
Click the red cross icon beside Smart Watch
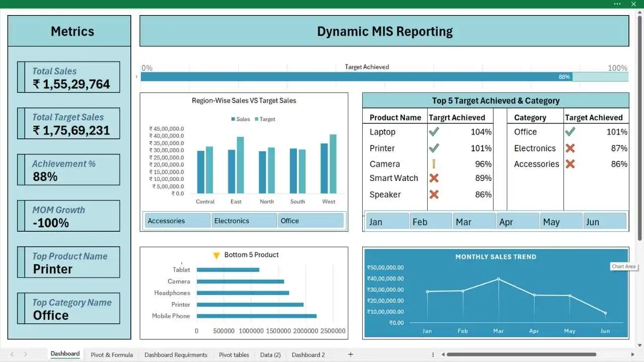[434, 178]
